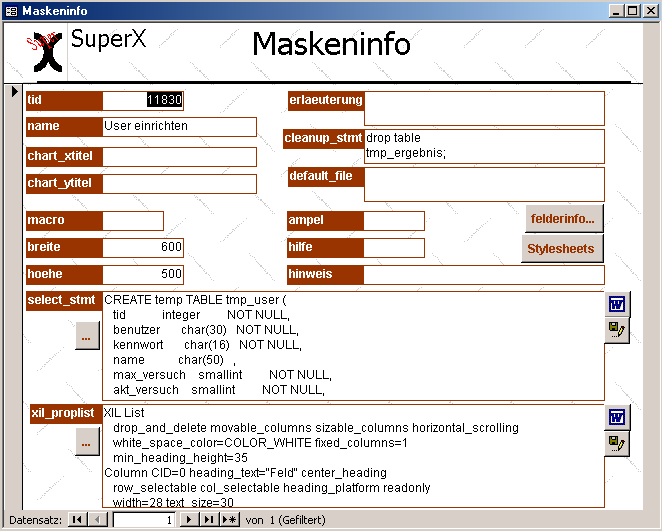Click the record number box
The height and width of the screenshot is (531, 662).
coord(143,520)
